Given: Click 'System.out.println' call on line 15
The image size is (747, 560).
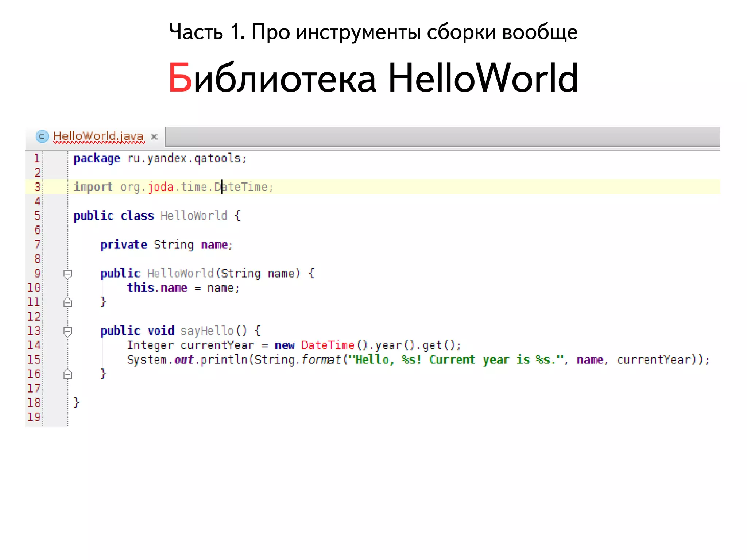Looking at the screenshot, I should [x=187, y=360].
